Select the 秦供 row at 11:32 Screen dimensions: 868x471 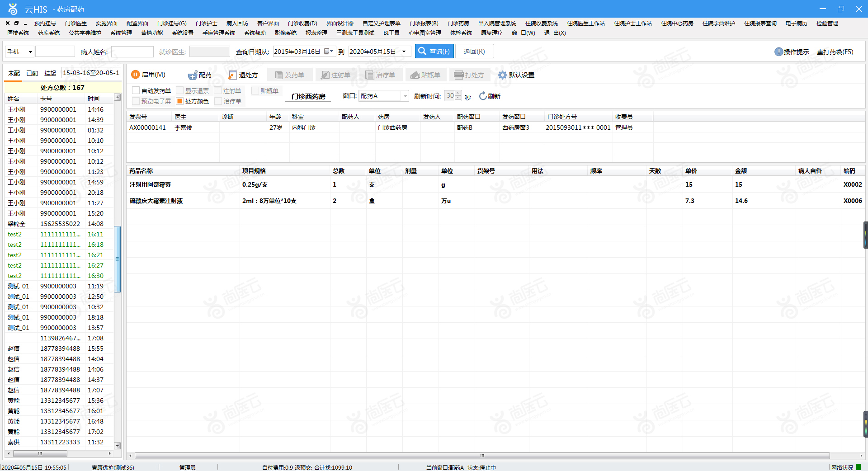[x=59, y=442]
